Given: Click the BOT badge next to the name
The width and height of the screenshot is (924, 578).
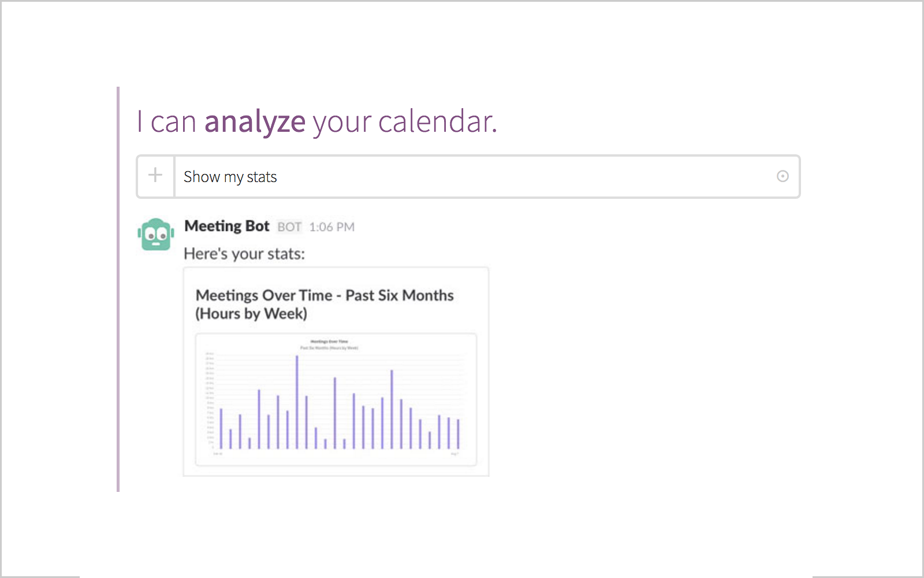Looking at the screenshot, I should point(289,227).
